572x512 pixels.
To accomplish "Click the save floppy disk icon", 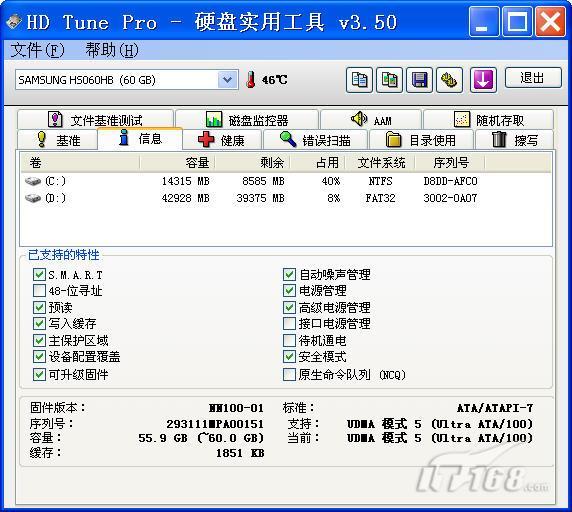I will click(420, 79).
